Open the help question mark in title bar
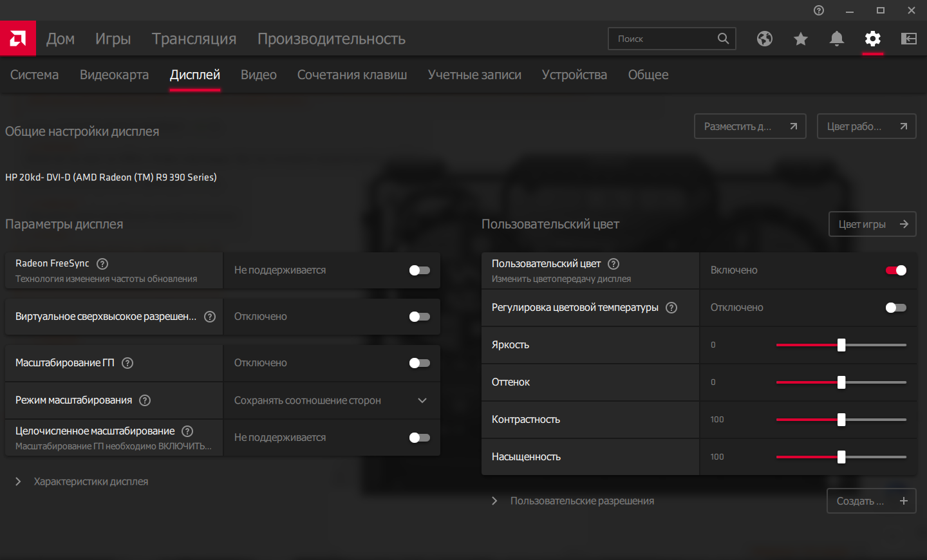This screenshot has height=560, width=927. tap(819, 10)
